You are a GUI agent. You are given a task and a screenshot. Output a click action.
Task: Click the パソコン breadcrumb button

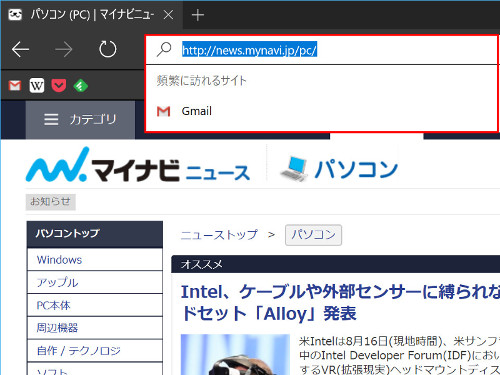pos(313,235)
